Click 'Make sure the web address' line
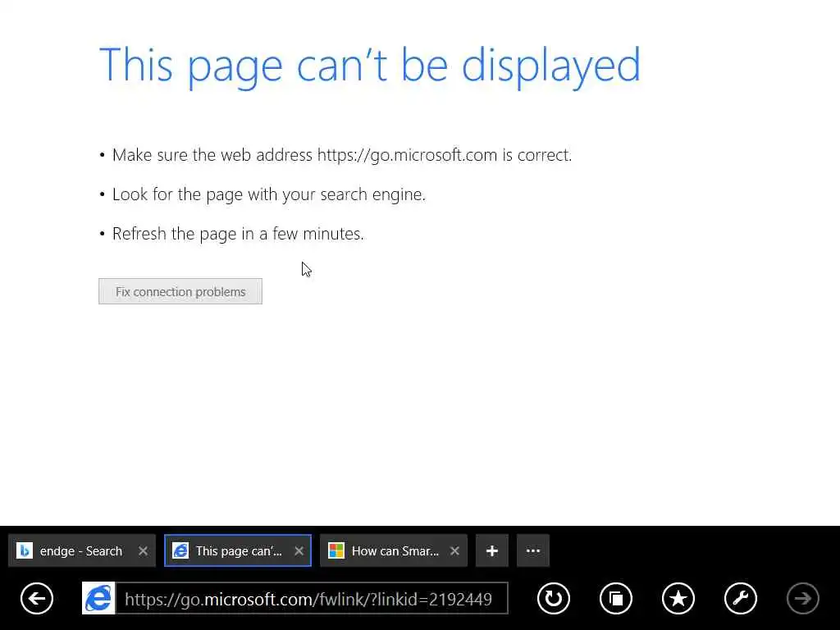 point(342,155)
